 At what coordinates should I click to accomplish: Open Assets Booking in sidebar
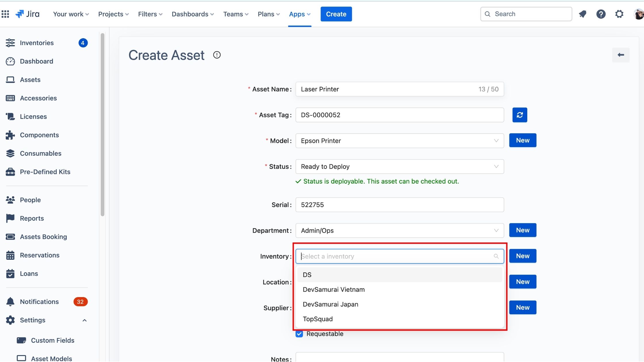[43, 237]
